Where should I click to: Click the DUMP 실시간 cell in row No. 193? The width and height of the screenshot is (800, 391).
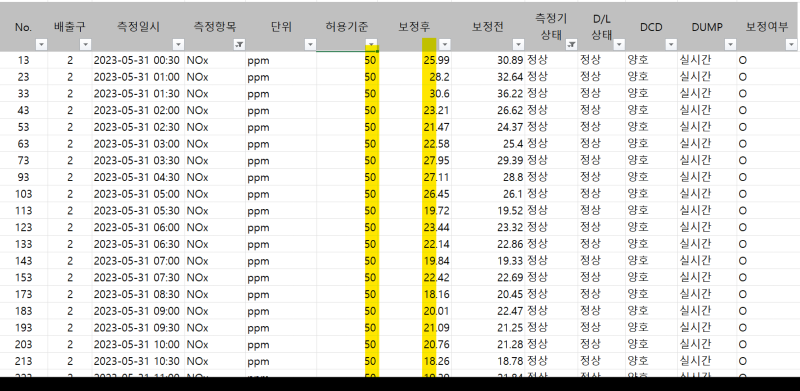coord(707,327)
